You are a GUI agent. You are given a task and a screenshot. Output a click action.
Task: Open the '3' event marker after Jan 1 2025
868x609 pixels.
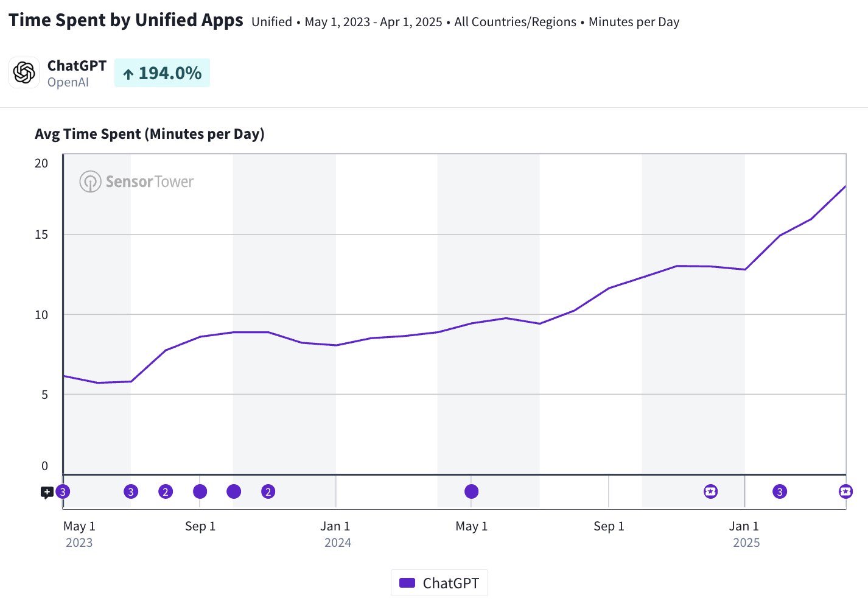(x=780, y=491)
